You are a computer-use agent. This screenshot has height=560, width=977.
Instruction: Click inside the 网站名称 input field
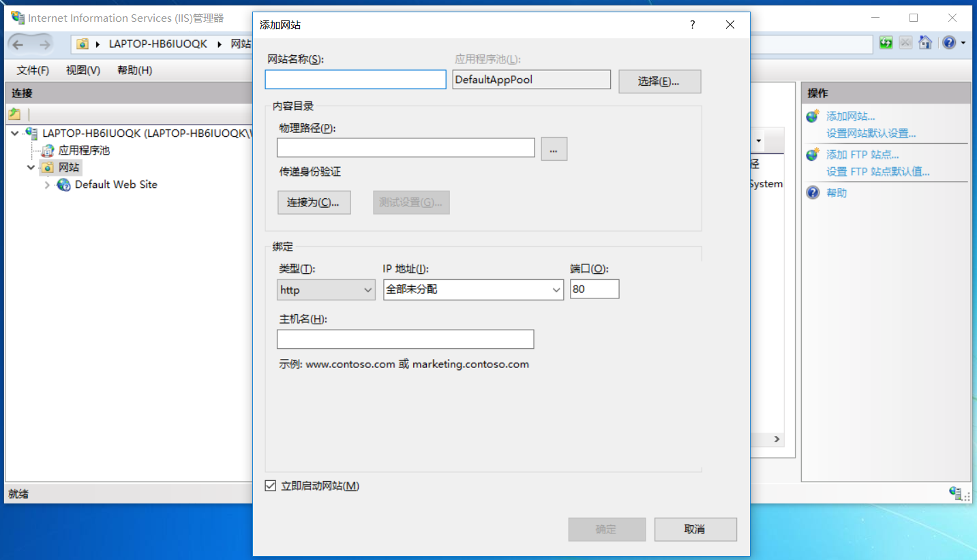click(355, 80)
